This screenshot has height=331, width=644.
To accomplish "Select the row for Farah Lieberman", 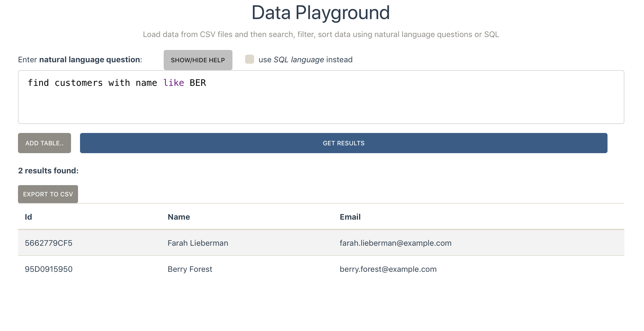I will coord(198,243).
